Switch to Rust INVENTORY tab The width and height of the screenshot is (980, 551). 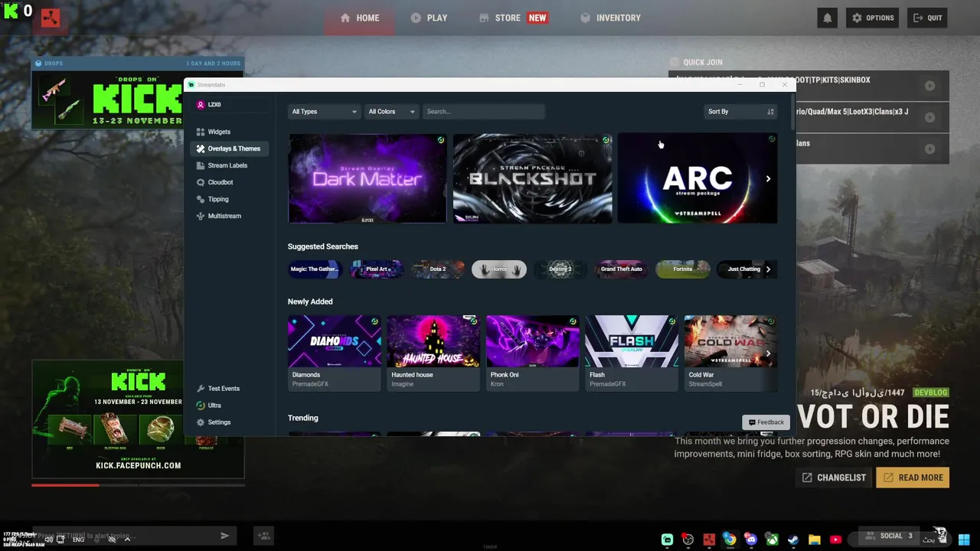[610, 18]
